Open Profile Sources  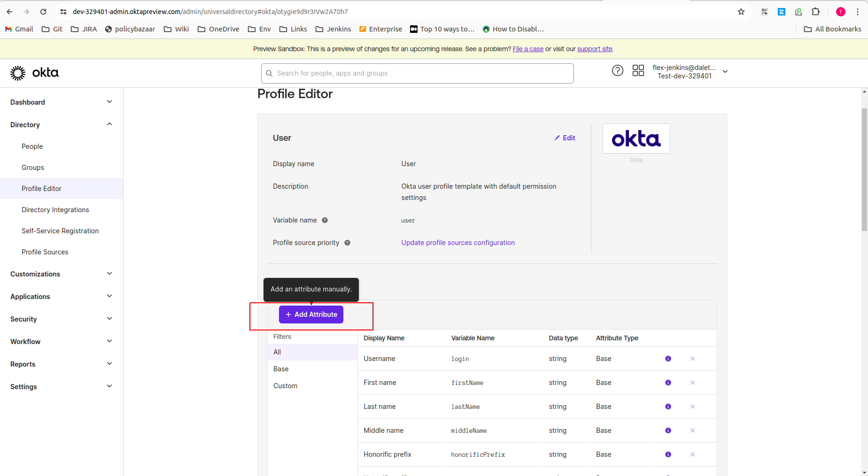pos(45,252)
